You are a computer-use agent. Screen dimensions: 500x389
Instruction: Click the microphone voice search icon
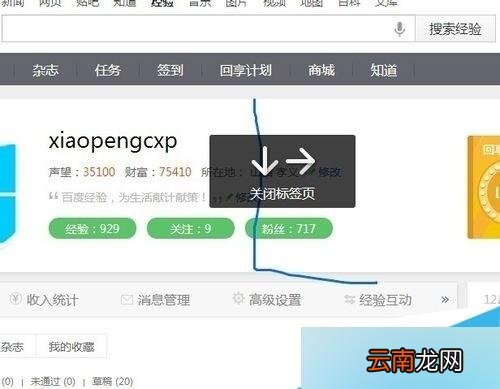399,29
